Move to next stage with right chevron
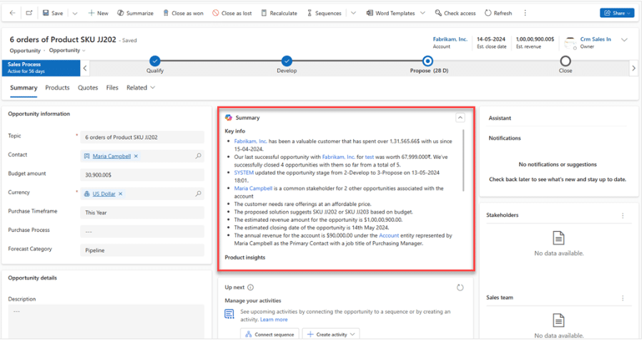This screenshot has height=340, width=644. [633, 68]
